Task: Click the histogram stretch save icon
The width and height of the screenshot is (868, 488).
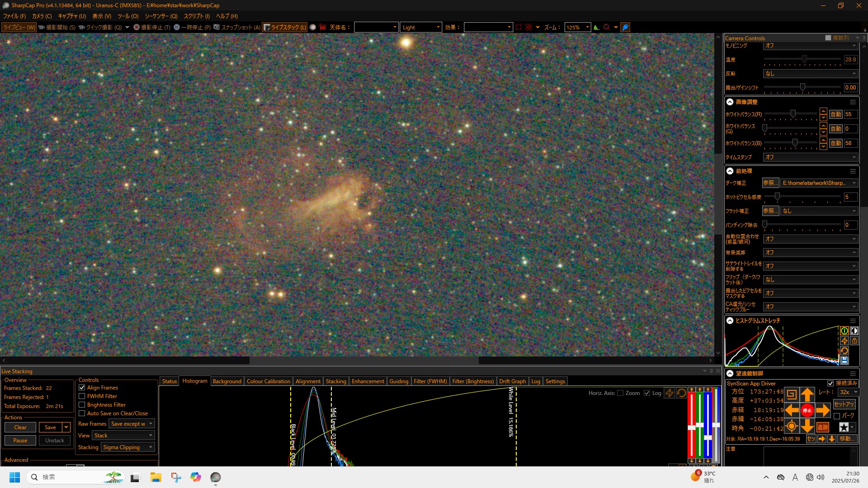Action: [x=844, y=361]
